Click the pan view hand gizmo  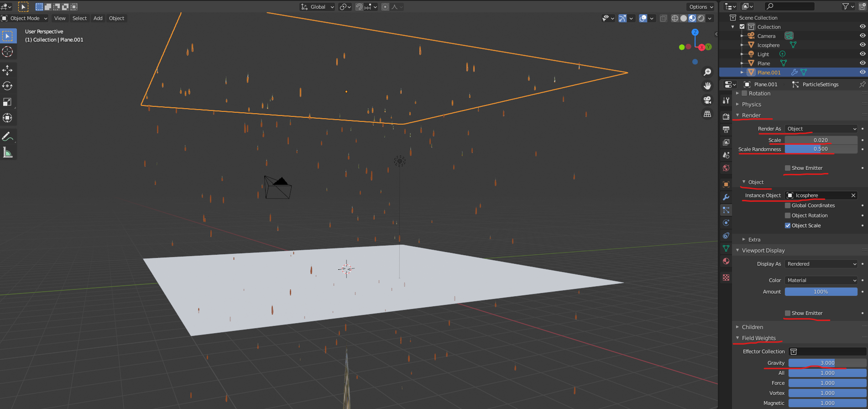click(707, 86)
